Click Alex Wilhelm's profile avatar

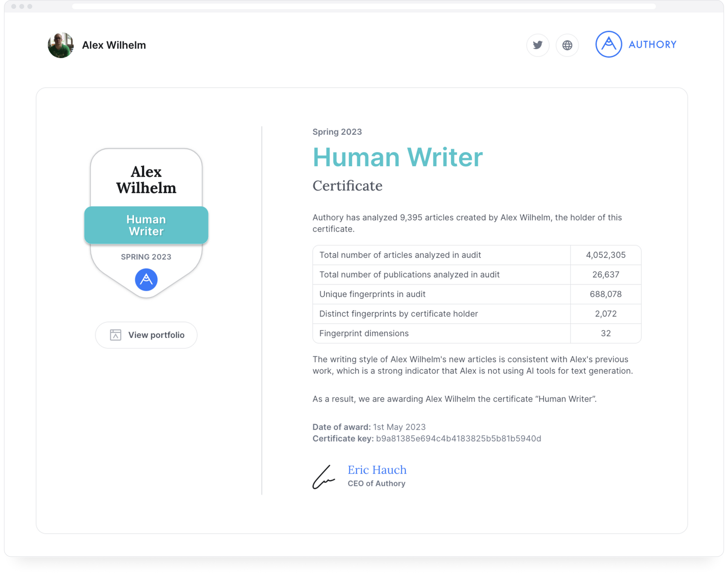[61, 45]
